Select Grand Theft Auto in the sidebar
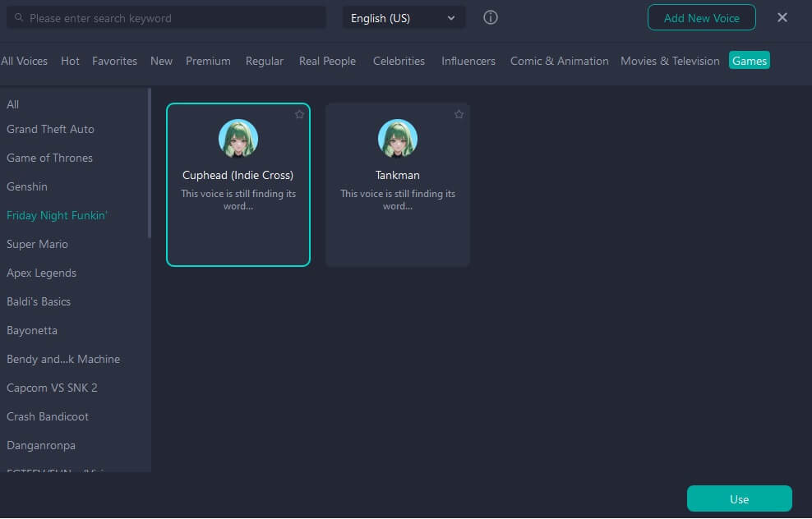Screen dimensions: 812x519 (50, 129)
